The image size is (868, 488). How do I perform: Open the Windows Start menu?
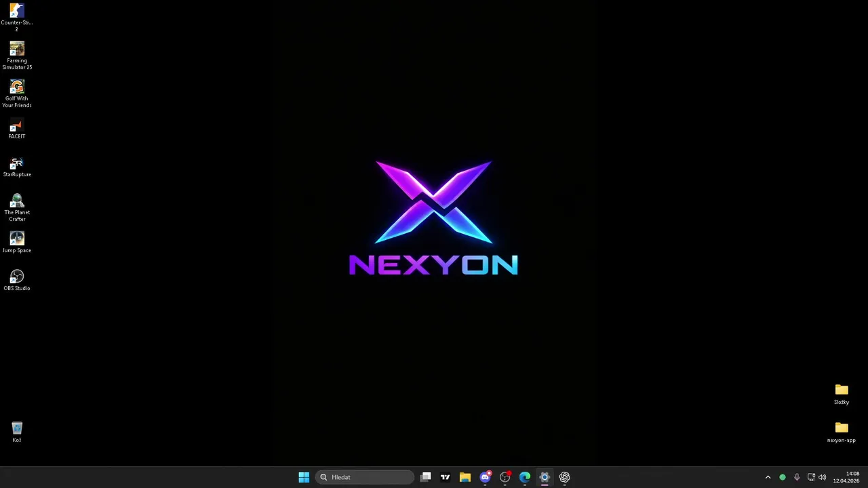pos(304,477)
